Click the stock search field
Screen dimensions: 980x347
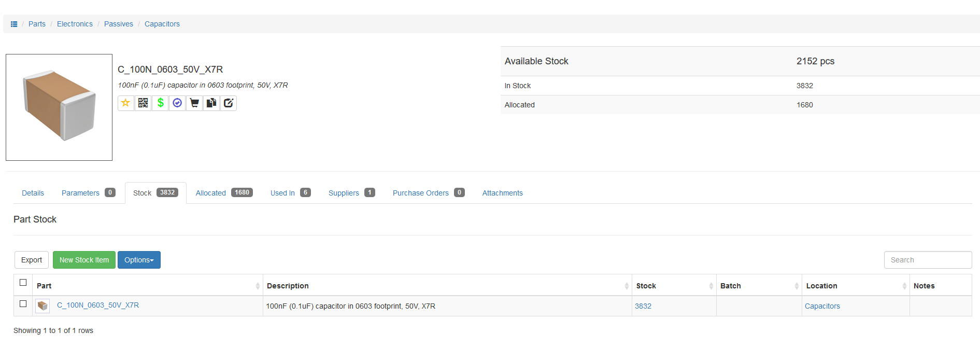tap(927, 260)
